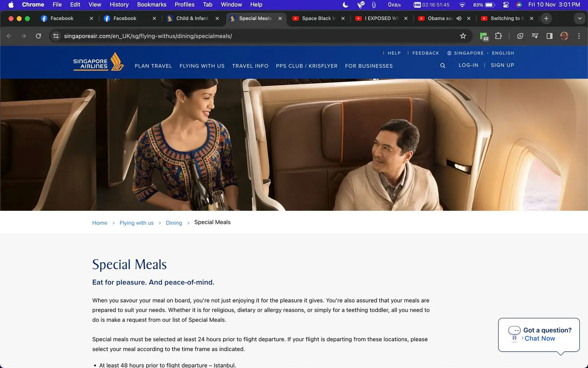Select the Singapore Airlines search icon
This screenshot has height=368, width=588.
coord(443,66)
